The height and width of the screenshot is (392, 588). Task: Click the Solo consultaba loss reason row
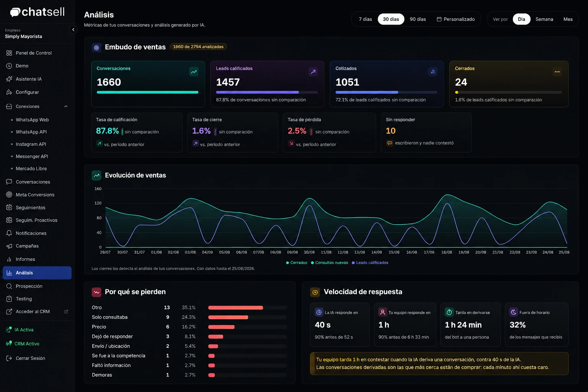coord(189,317)
